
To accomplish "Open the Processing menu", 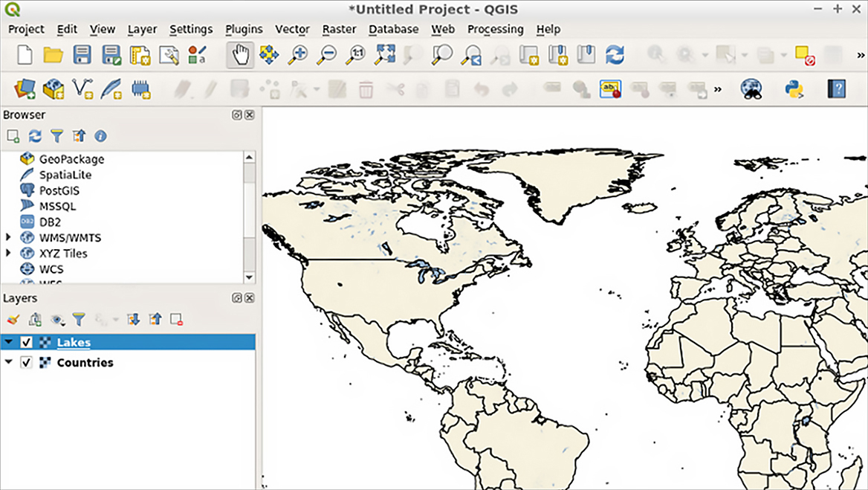I will tap(496, 29).
